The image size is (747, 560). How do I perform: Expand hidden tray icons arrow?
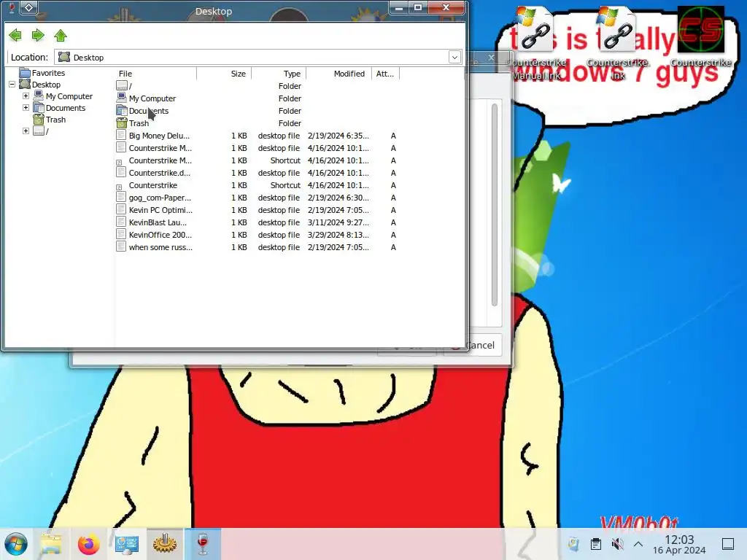coord(638,544)
